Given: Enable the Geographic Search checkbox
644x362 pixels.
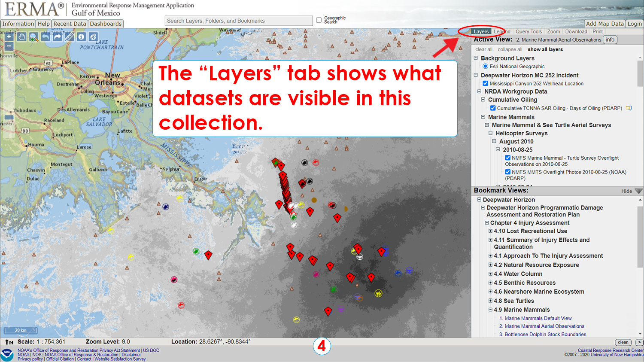Looking at the screenshot, I should pos(319,19).
